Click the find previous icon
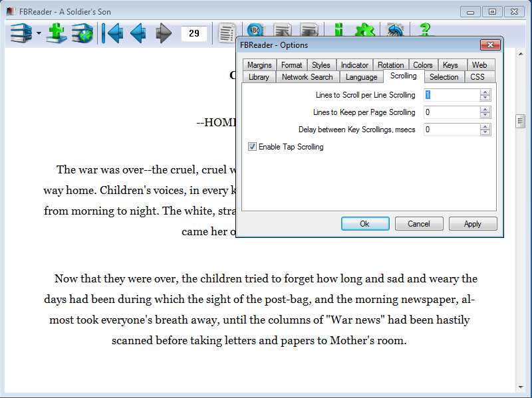532x398 pixels. (283, 29)
